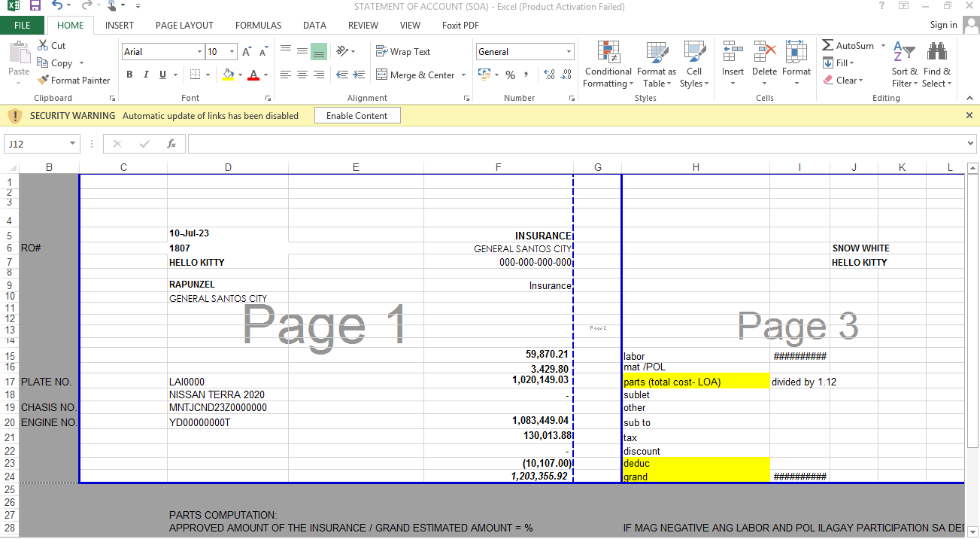Screen dimensions: 980x539
Task: Apply percent style
Action: pyautogui.click(x=510, y=75)
